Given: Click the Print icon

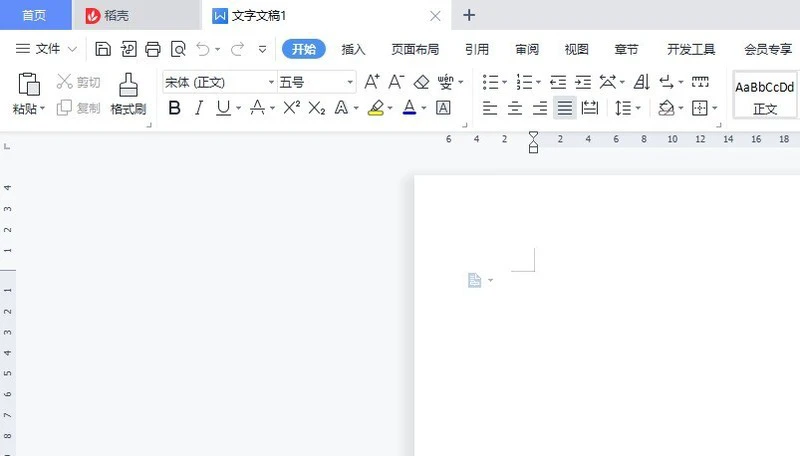Looking at the screenshot, I should pos(153,49).
